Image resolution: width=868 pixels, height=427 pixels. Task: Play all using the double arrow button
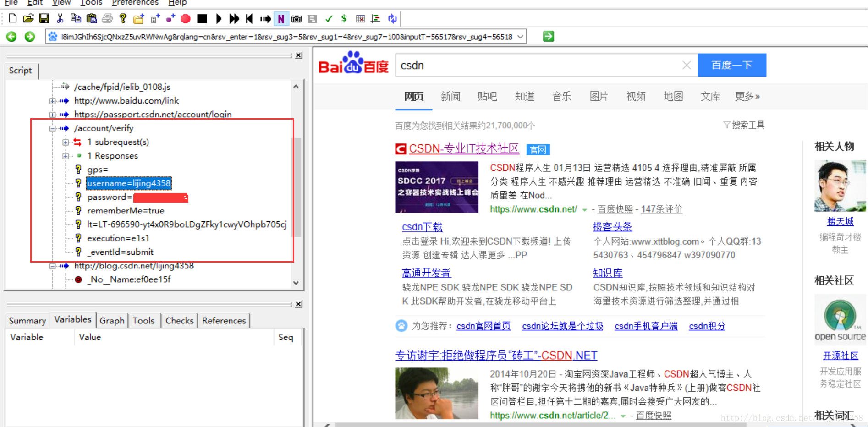pos(234,18)
